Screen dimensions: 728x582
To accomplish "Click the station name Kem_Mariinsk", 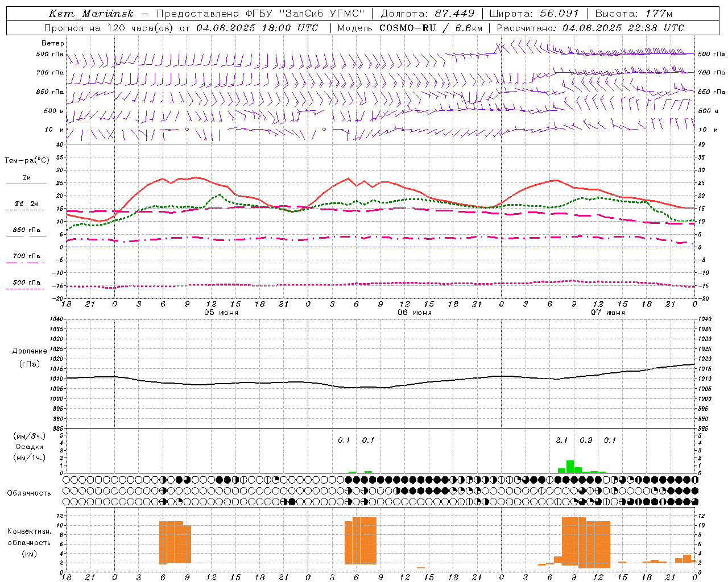I will (x=91, y=14).
